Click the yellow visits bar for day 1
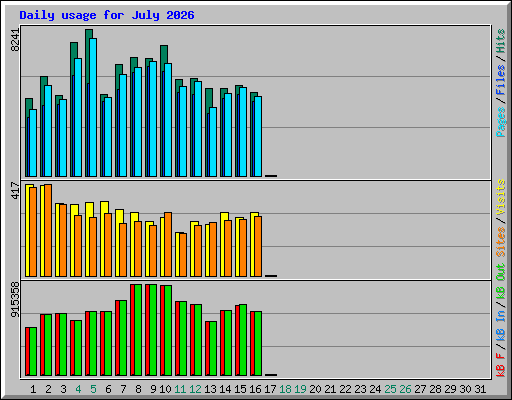The width and height of the screenshot is (512, 400). point(28,230)
